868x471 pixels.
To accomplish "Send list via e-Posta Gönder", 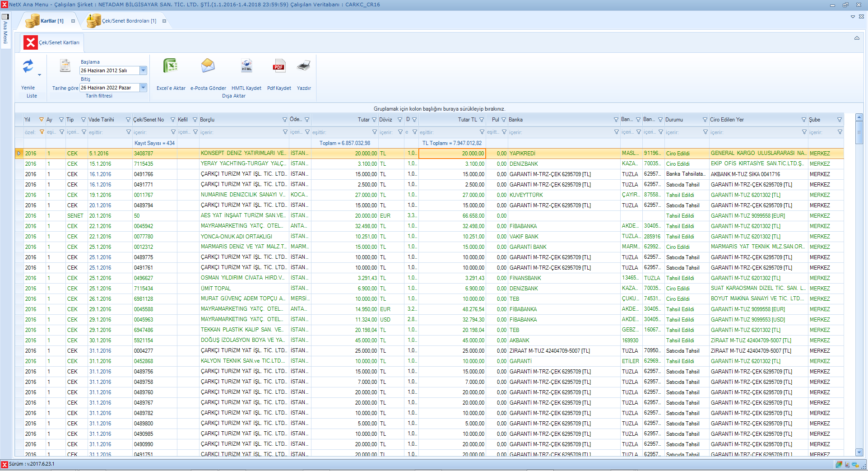I will point(208,66).
